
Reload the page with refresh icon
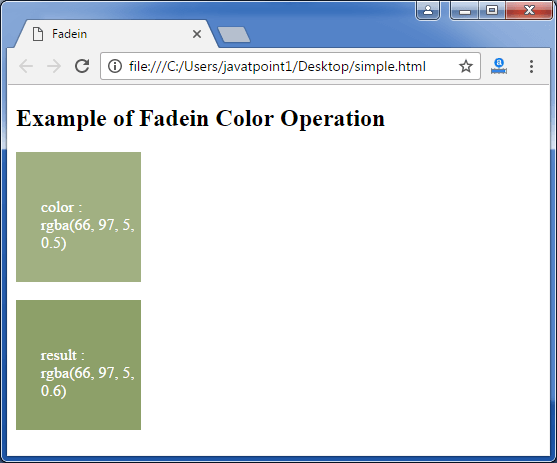(82, 66)
